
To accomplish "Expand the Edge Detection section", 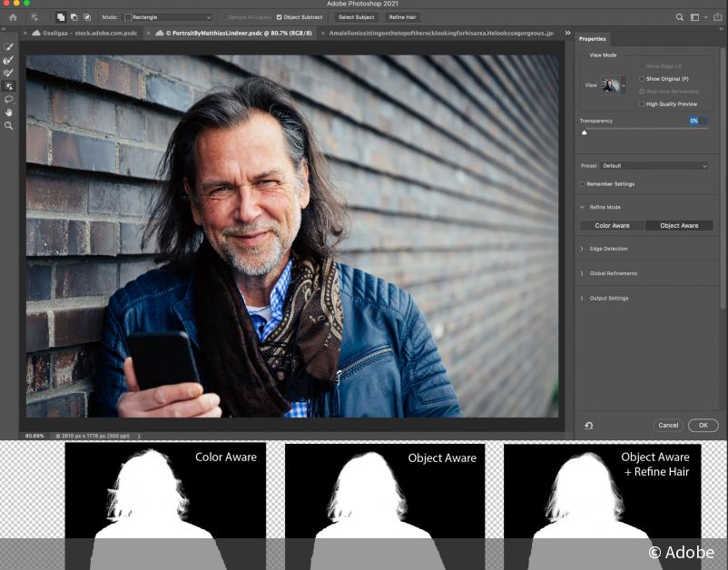I will [581, 249].
